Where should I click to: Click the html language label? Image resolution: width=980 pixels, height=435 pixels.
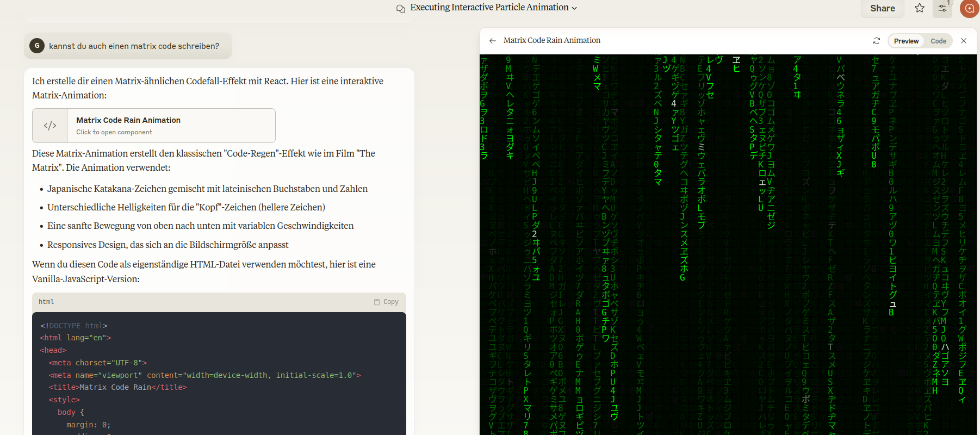[x=46, y=302]
